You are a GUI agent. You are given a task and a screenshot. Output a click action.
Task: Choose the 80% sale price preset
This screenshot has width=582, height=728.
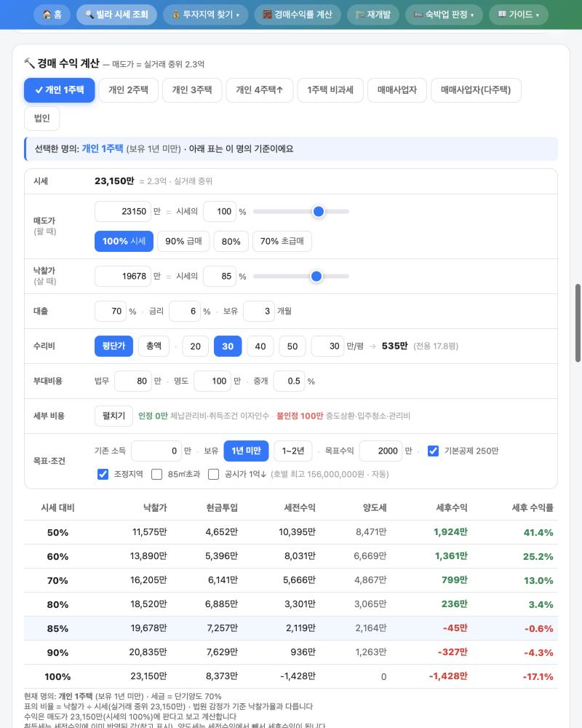tap(231, 242)
